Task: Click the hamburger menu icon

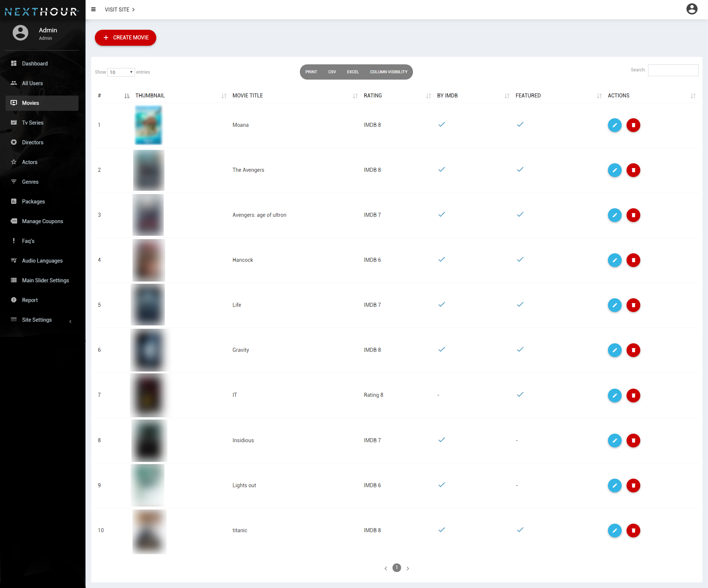Action: point(93,10)
